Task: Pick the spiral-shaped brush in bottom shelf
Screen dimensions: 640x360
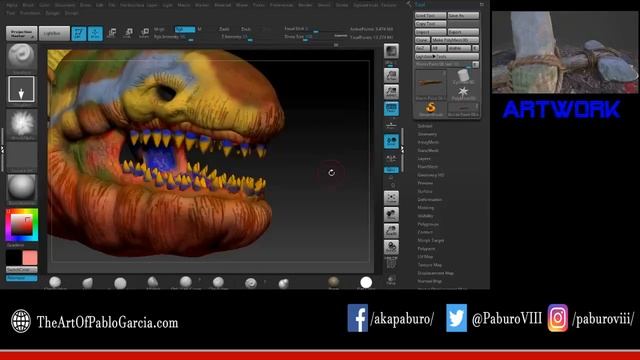Action: [x=251, y=283]
